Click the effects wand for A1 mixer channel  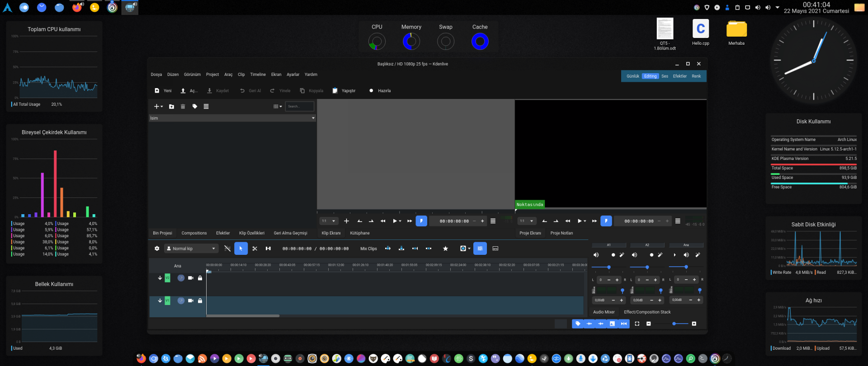(x=622, y=255)
